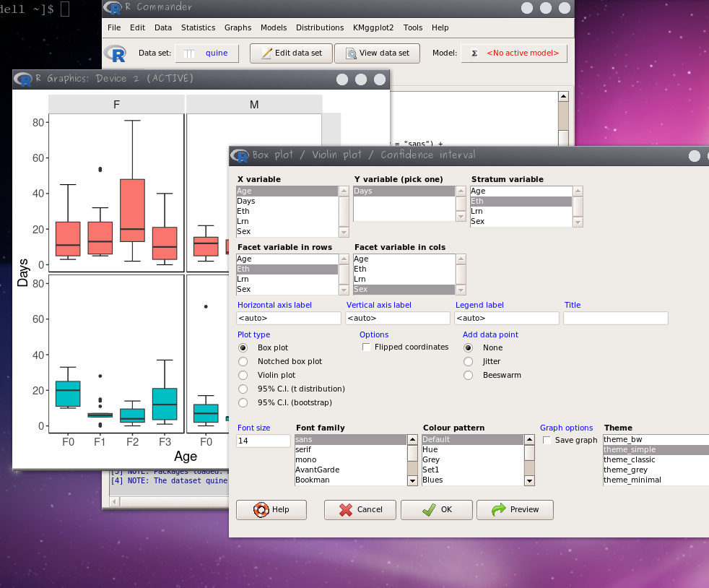Image resolution: width=709 pixels, height=588 pixels.
Task: Enable the Flipped coordinates checkbox
Action: 367,347
